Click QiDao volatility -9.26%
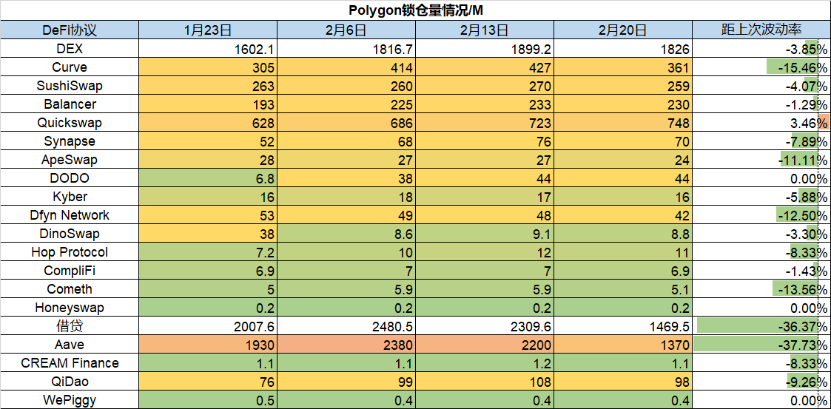Screen dimensions: 831x409 (762, 381)
